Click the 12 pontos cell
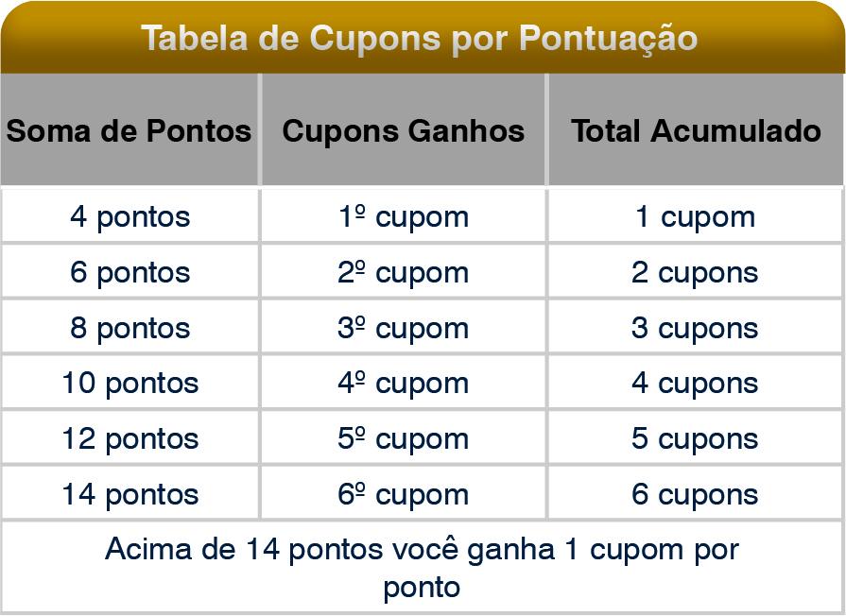 tap(130, 438)
